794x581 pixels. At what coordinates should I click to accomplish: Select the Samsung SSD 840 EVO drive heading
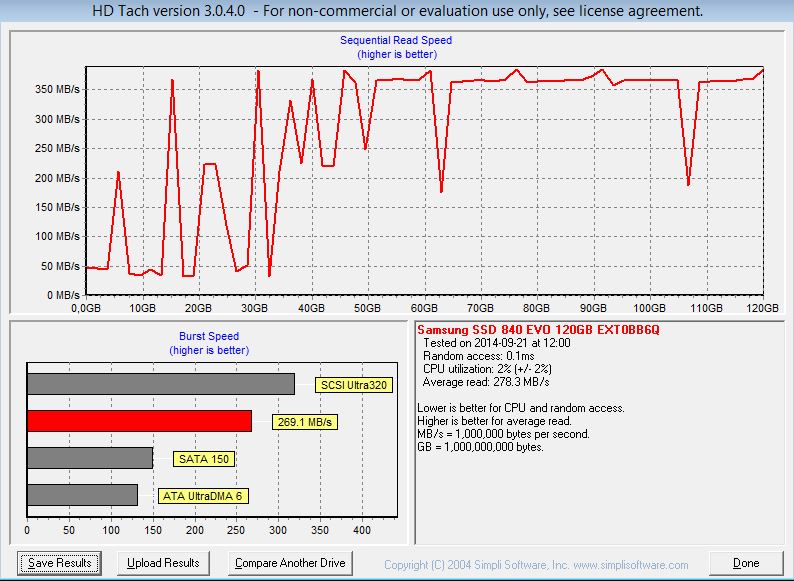pyautogui.click(x=538, y=330)
